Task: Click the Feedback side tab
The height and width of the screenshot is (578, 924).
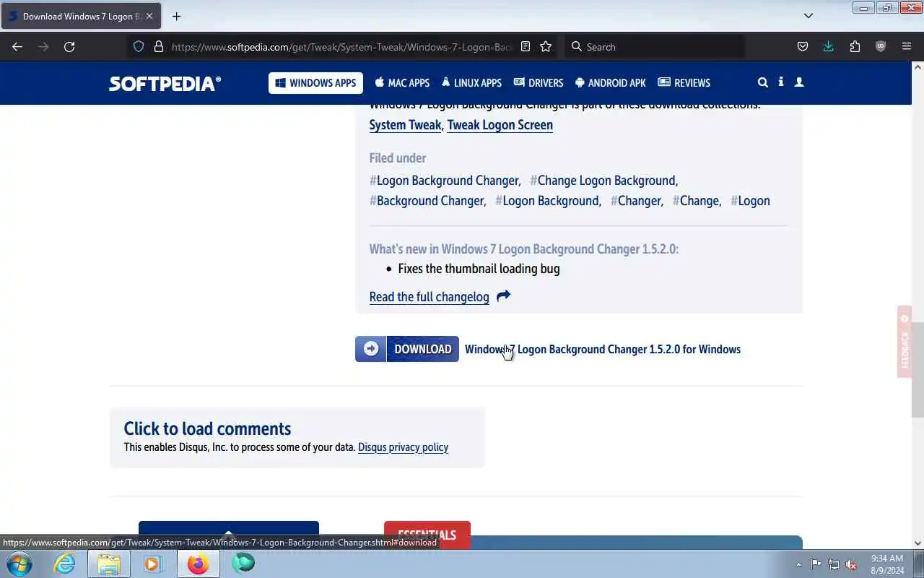Action: 905,342
